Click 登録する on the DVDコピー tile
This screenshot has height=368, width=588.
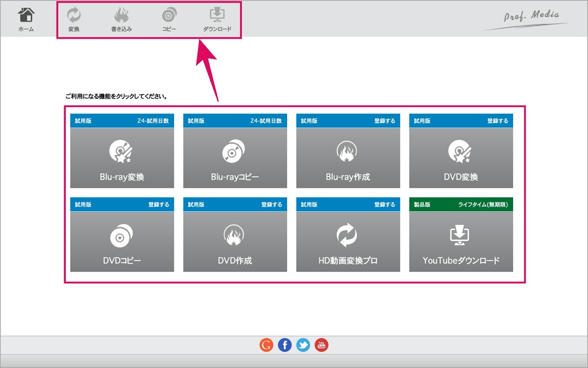pos(159,205)
